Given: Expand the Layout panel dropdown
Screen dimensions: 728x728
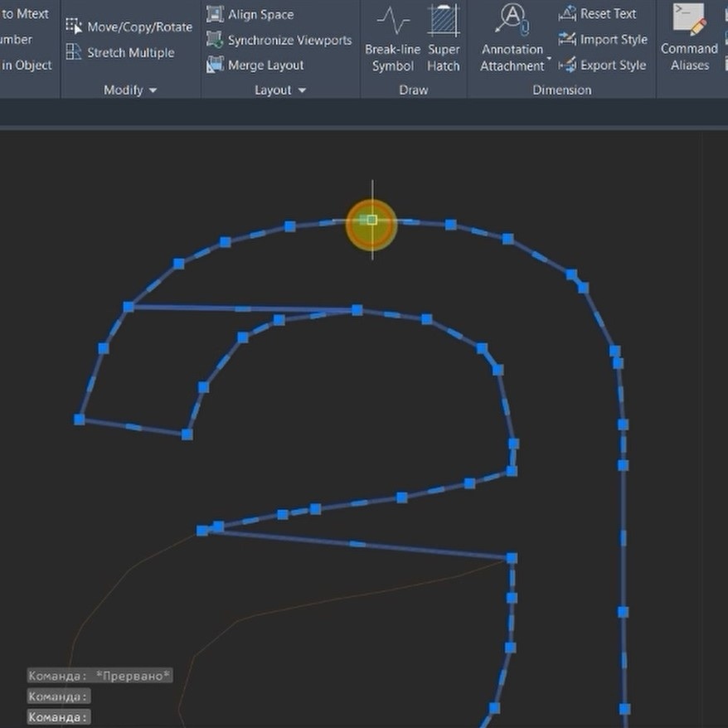Looking at the screenshot, I should point(303,90).
